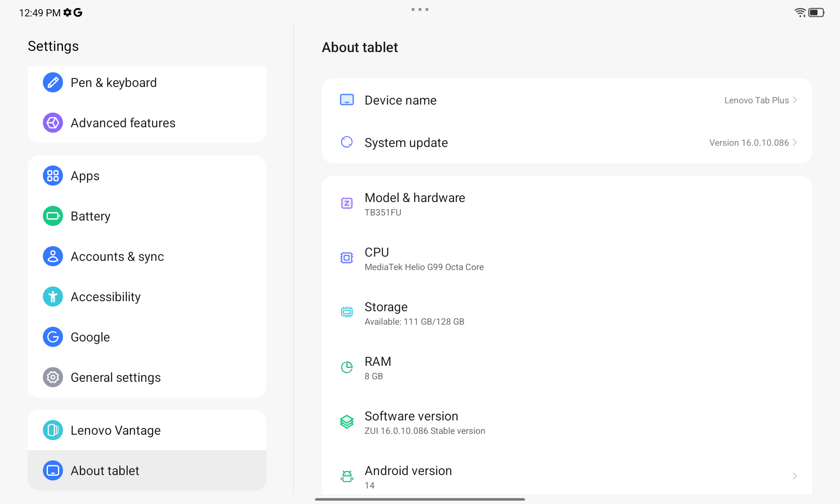Tap MediaTek Helio G99 Octa Core text

pos(424,267)
